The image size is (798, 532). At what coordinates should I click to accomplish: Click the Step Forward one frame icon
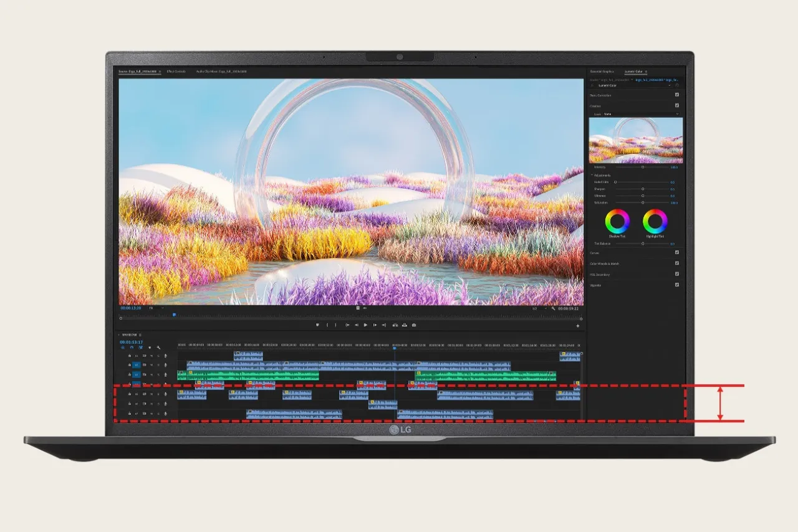[375, 325]
